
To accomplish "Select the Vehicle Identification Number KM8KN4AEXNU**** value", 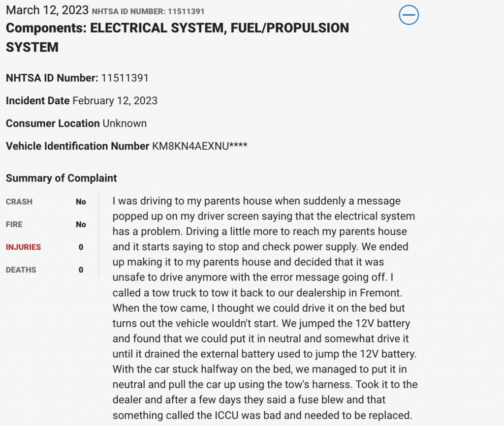I will point(200,146).
